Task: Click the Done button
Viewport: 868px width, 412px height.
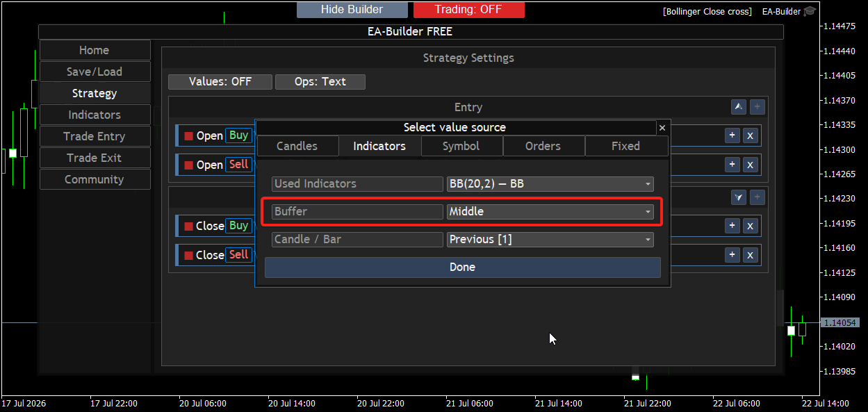Action: (463, 267)
